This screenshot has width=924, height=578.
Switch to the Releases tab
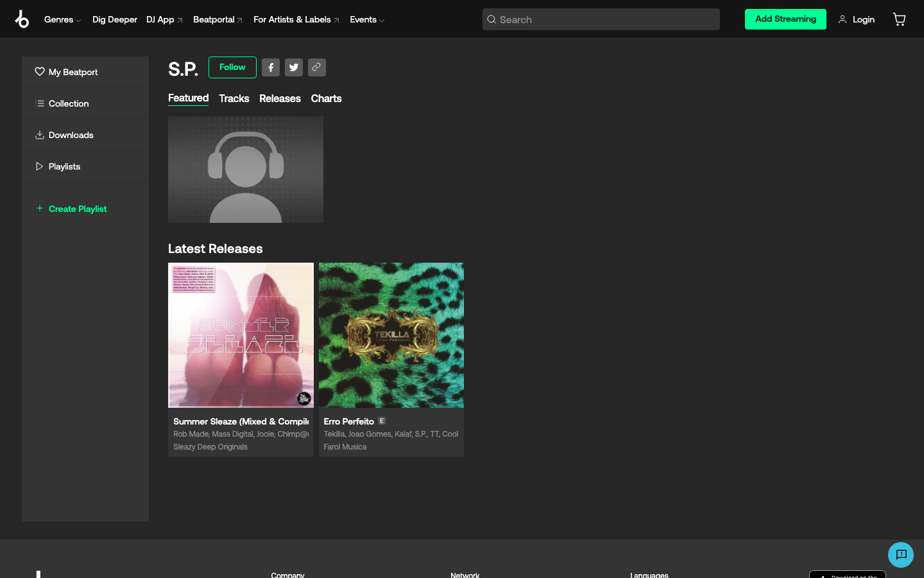point(280,98)
